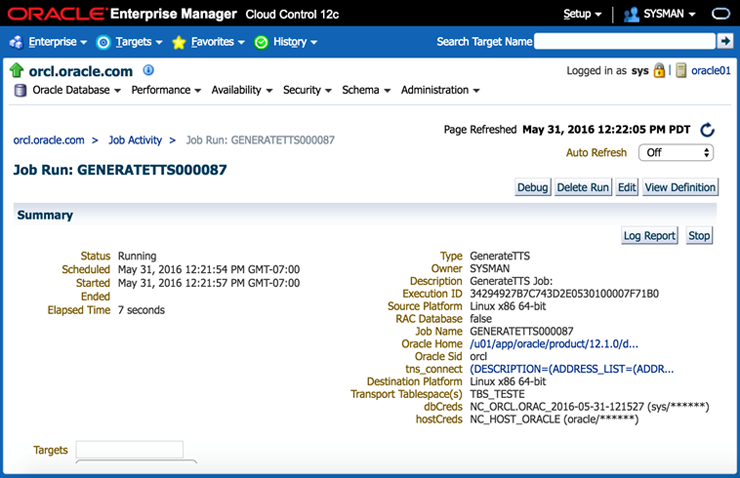Click the Page Refreshed timestamp
Viewport: 740px width, 478px height.
coord(606,129)
